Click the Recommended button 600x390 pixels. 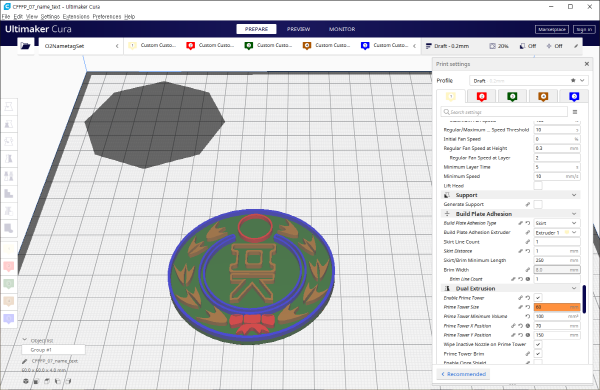(463, 374)
